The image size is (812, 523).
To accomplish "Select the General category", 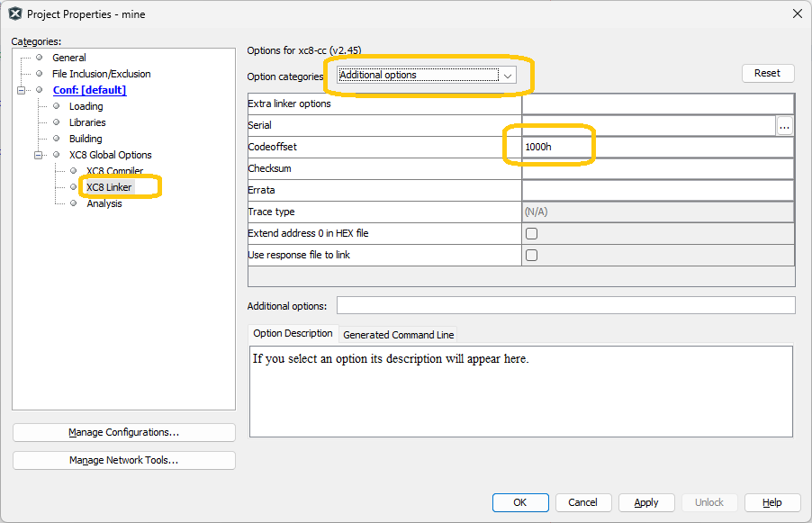I will [69, 58].
